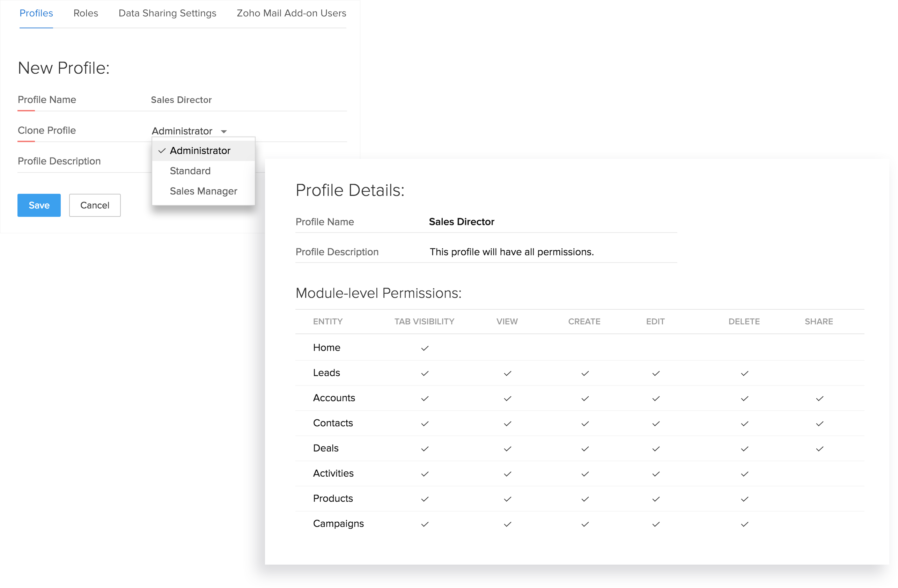Click the Save button
Screen dimensions: 898x588
coord(39,205)
